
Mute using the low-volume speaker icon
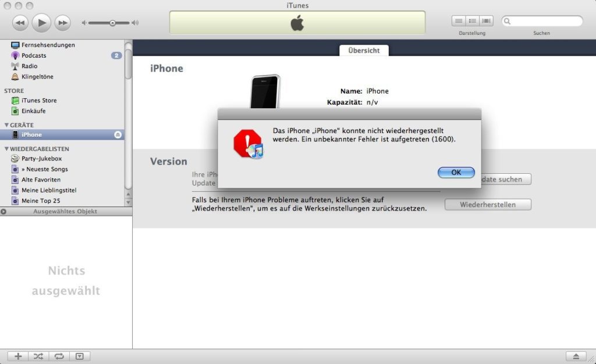point(84,23)
